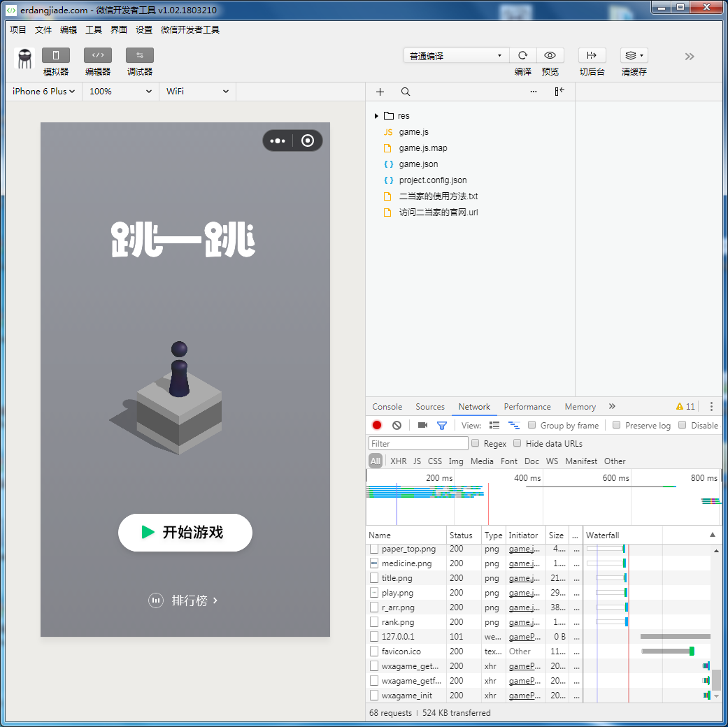Click the red record network log button
Screen dimensions: 728x727
pos(377,425)
